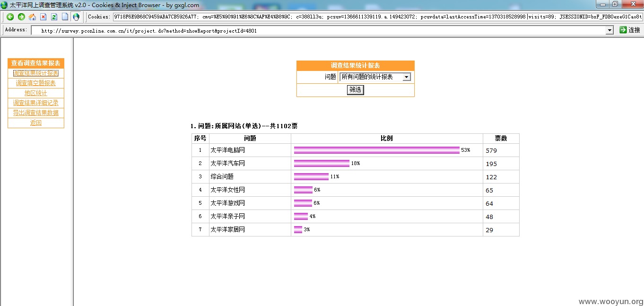Click the 太平洋汽车网 row label

(x=227, y=163)
